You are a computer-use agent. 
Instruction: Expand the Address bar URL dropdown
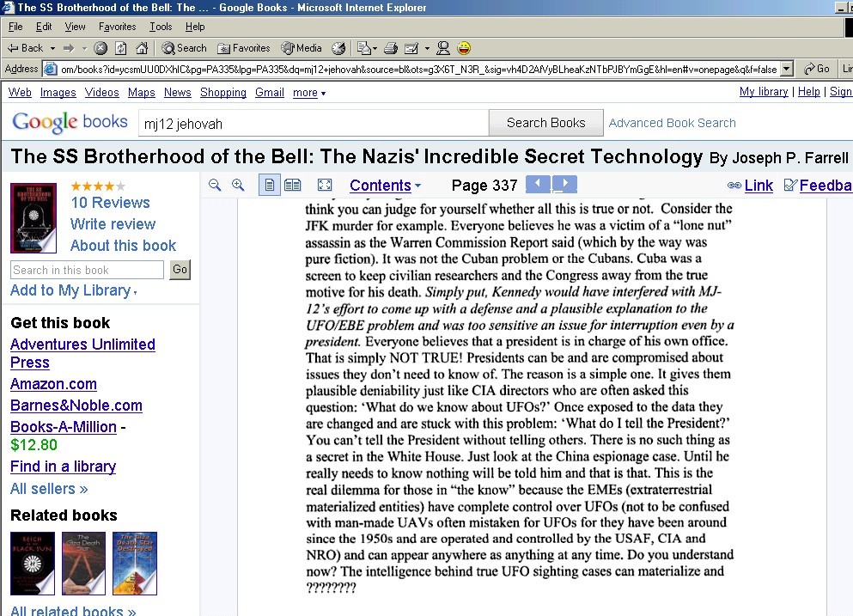(787, 69)
